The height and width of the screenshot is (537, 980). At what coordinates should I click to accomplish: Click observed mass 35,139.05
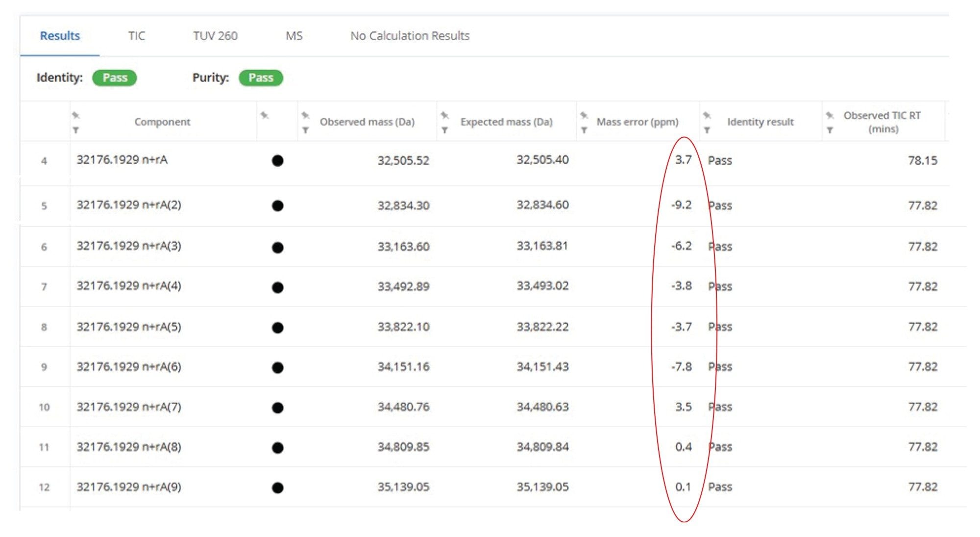(x=403, y=487)
